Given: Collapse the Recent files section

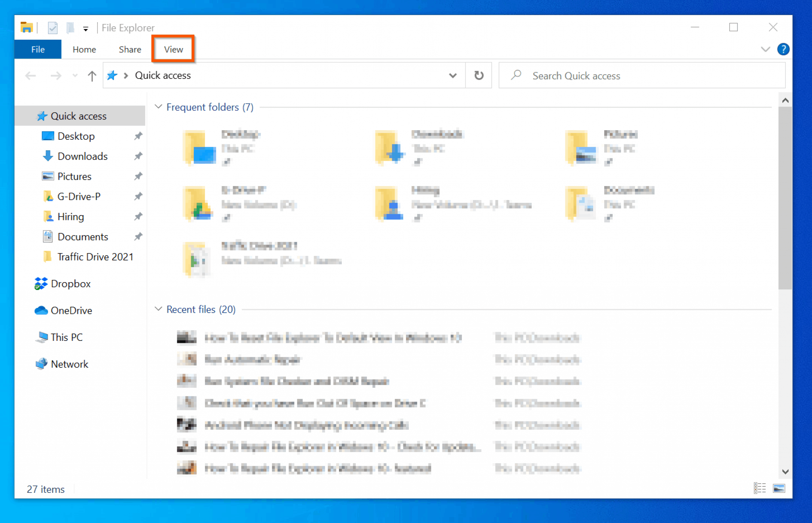Looking at the screenshot, I should pos(158,309).
